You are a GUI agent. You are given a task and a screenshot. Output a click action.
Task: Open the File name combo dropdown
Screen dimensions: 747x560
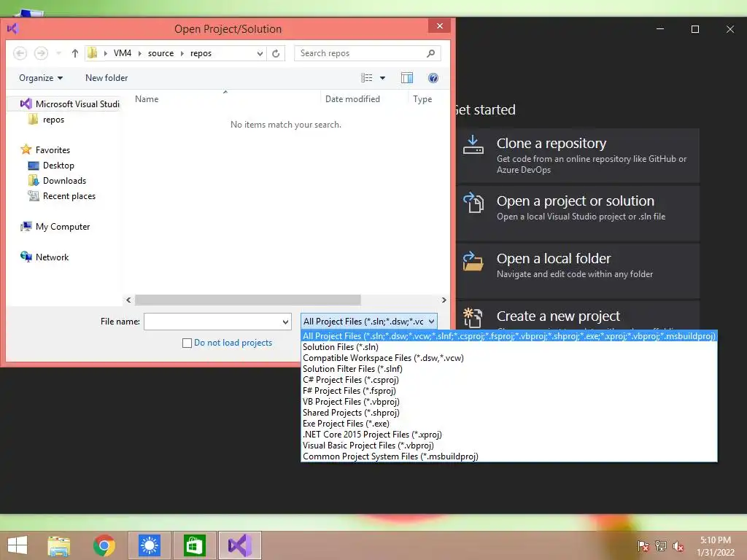pyautogui.click(x=285, y=322)
